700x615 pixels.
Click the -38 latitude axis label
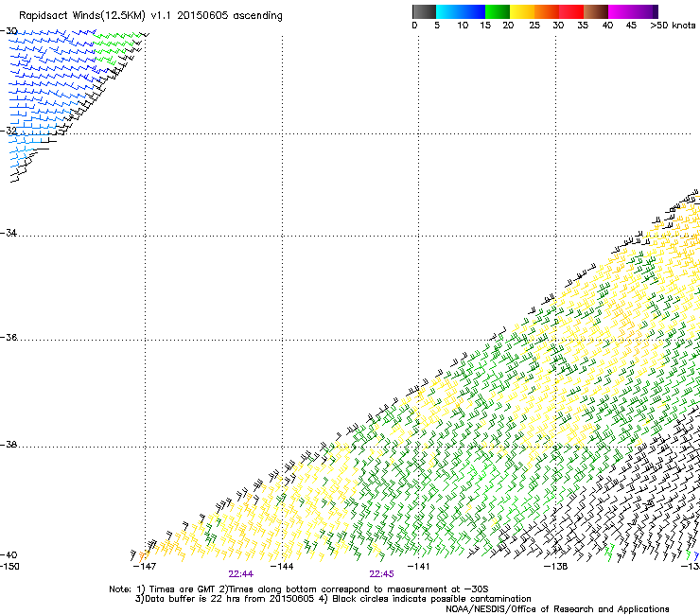(x=9, y=445)
